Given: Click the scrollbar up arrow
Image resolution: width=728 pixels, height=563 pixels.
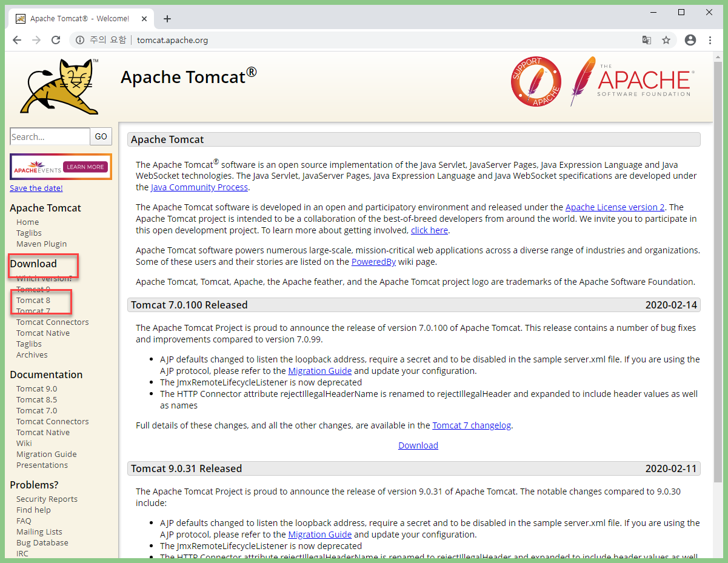Looking at the screenshot, I should point(718,56).
